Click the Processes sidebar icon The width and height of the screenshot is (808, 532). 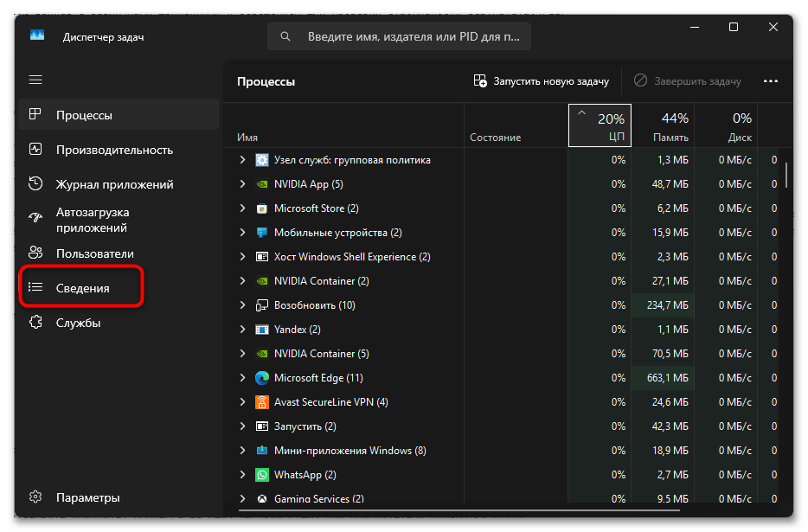coord(35,114)
